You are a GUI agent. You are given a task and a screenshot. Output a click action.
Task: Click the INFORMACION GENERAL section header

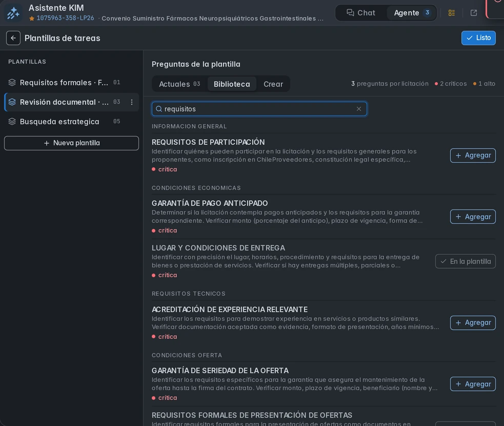tap(189, 126)
